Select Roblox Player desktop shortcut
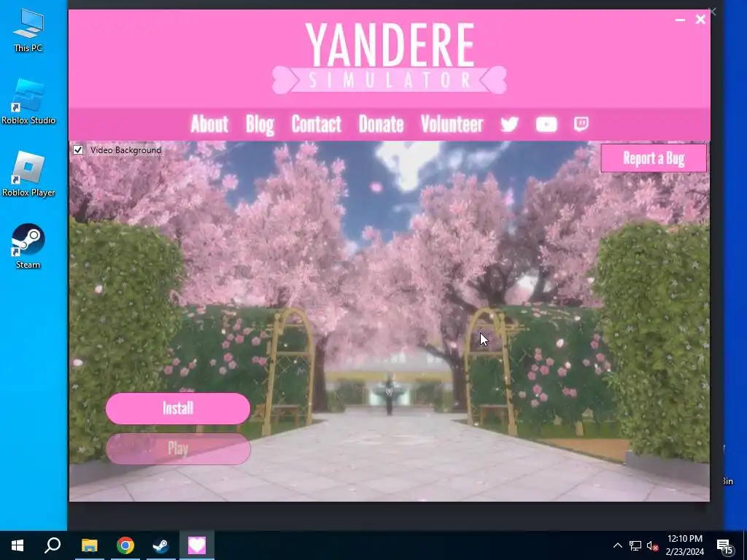Viewport: 747px width, 560px height. point(28,174)
